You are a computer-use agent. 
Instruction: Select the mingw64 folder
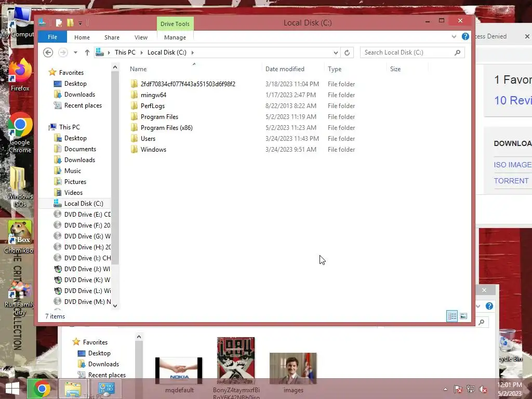click(x=153, y=95)
